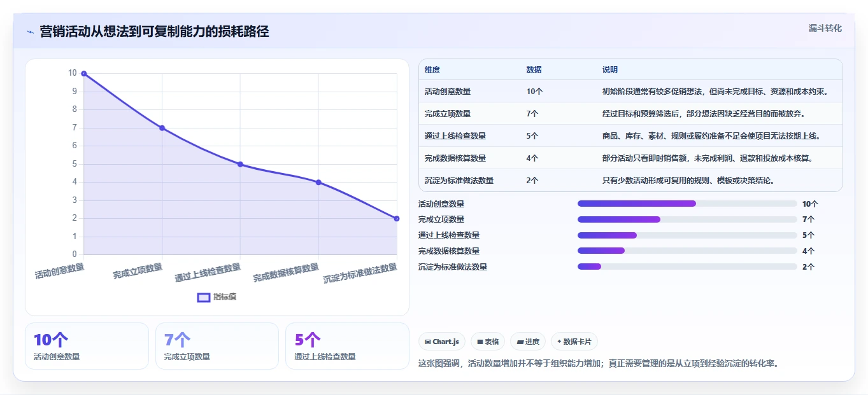Click the 5个 value in the table
Screen dimensions: 868x395
532,136
